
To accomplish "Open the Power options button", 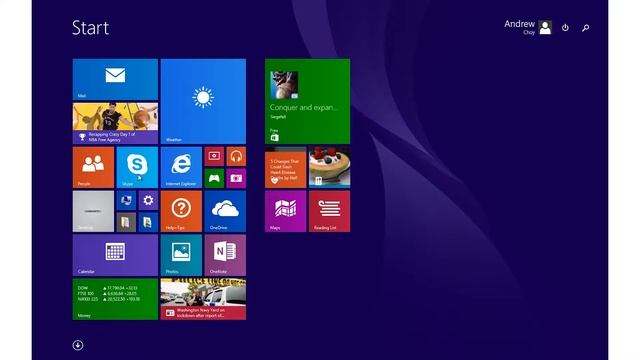I will (565, 28).
